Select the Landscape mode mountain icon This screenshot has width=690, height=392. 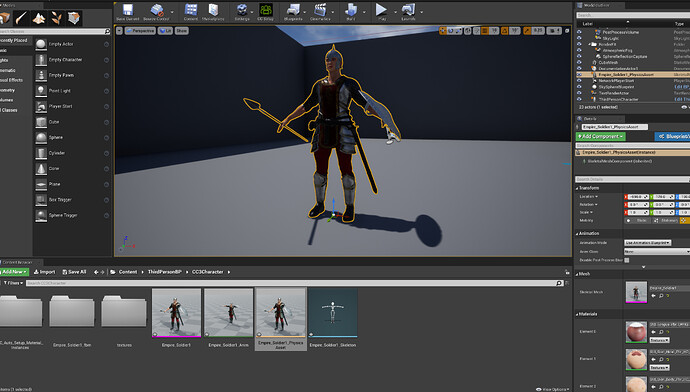(39, 18)
